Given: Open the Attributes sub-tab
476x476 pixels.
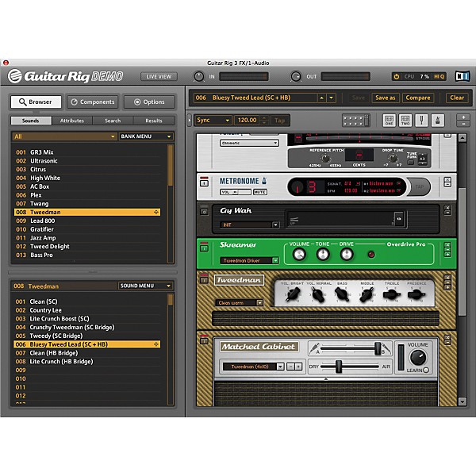Looking at the screenshot, I should click(x=72, y=121).
